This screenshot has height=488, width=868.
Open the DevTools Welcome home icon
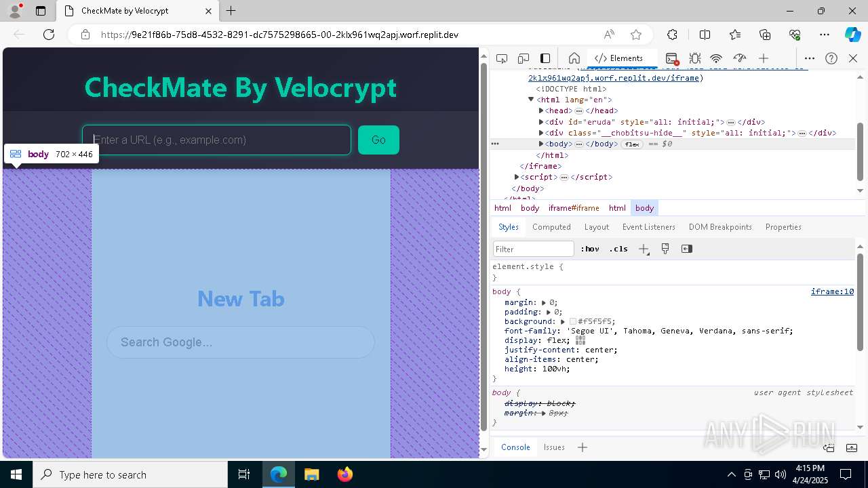click(x=574, y=58)
